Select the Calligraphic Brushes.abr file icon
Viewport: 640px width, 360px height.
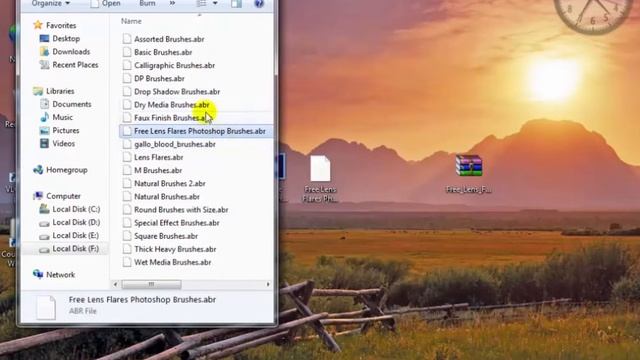point(127,65)
